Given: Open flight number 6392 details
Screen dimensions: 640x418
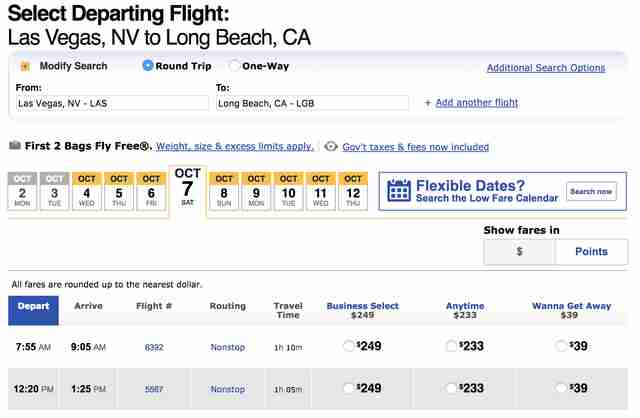Looking at the screenshot, I should (154, 347).
